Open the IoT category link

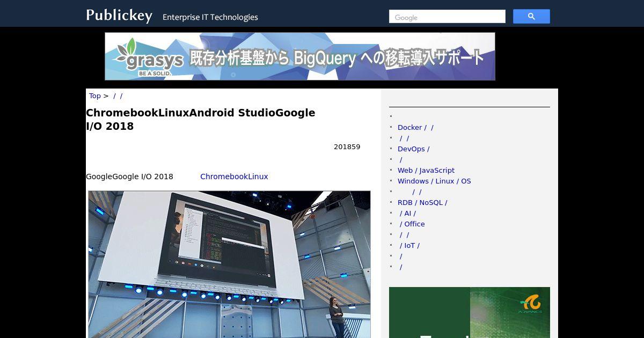(409, 245)
